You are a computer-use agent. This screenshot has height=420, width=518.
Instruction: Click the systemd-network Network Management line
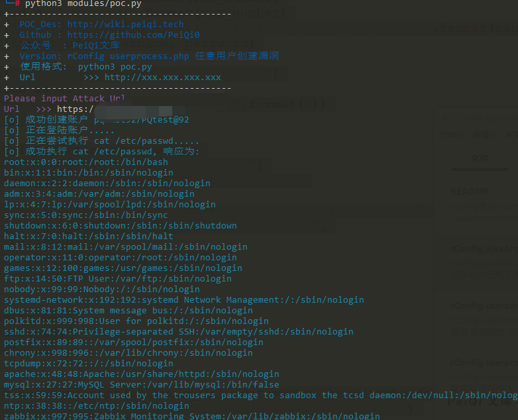pyautogui.click(x=183, y=300)
